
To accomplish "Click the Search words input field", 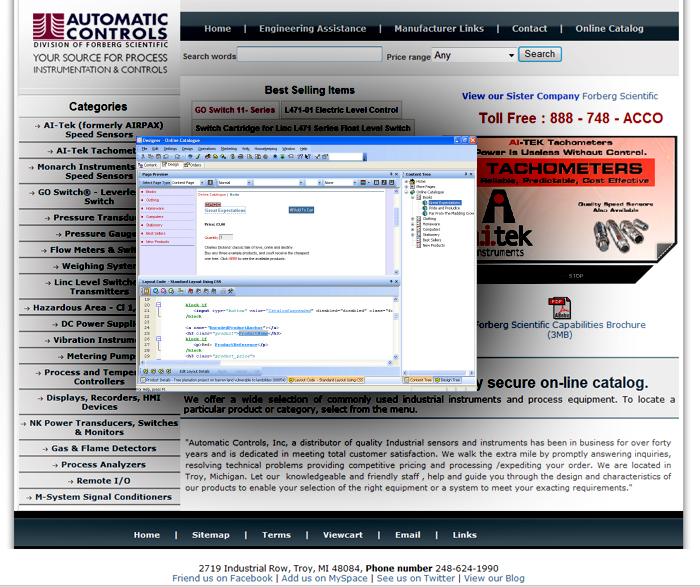I will [309, 54].
